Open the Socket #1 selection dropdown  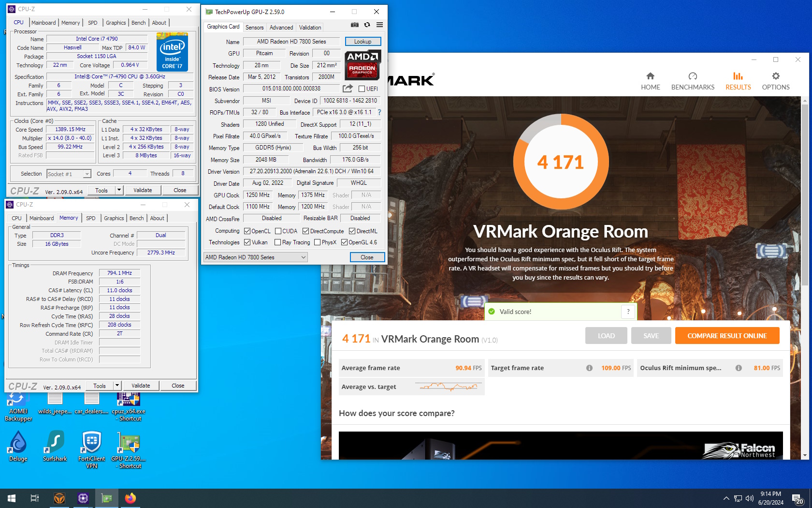coord(69,174)
